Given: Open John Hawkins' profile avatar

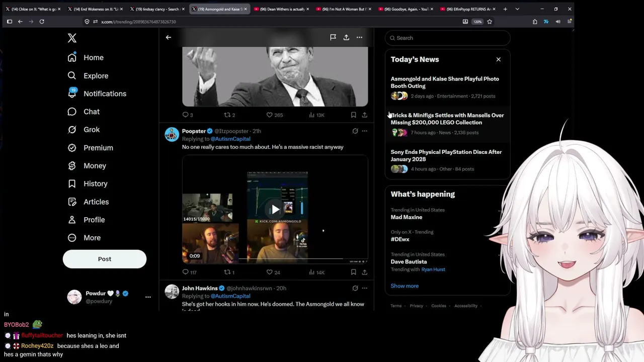Looking at the screenshot, I should pos(172,292).
